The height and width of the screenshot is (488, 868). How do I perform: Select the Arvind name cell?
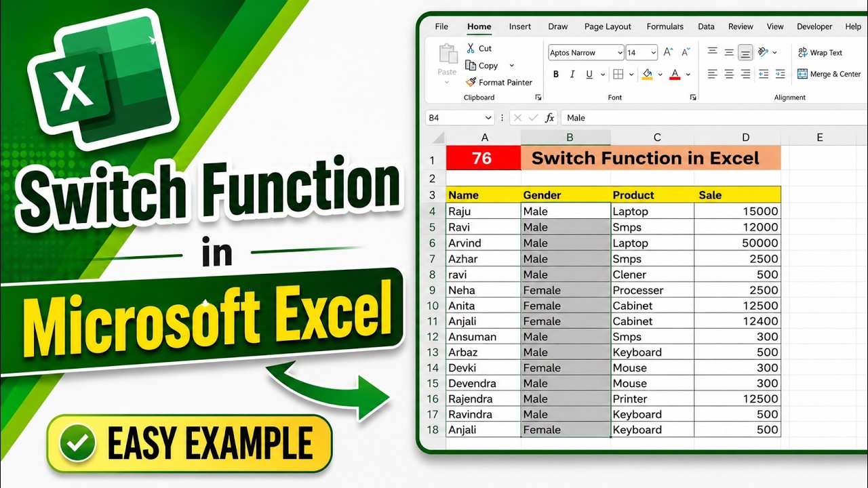pos(484,243)
